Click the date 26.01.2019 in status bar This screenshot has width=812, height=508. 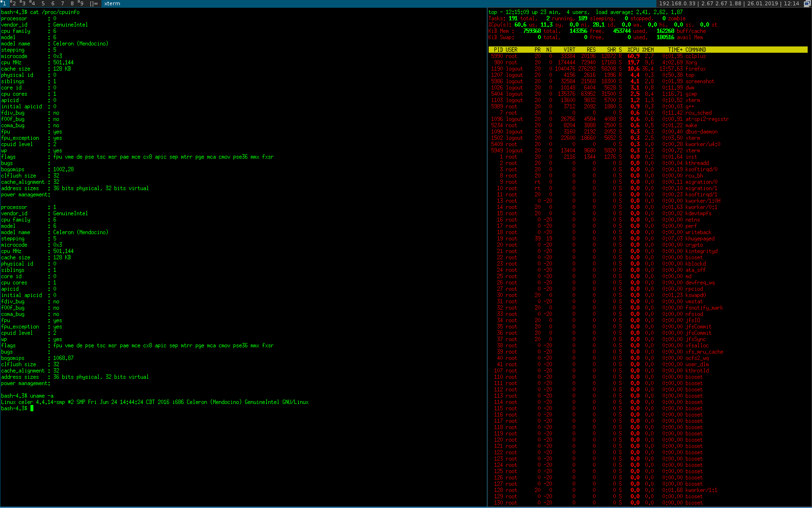763,3
